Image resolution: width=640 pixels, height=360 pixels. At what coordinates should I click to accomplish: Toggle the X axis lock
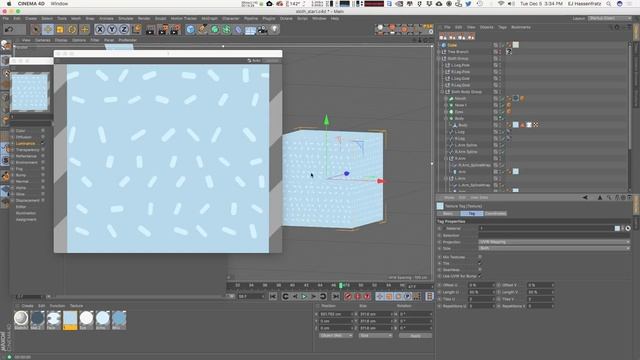coord(100,29)
